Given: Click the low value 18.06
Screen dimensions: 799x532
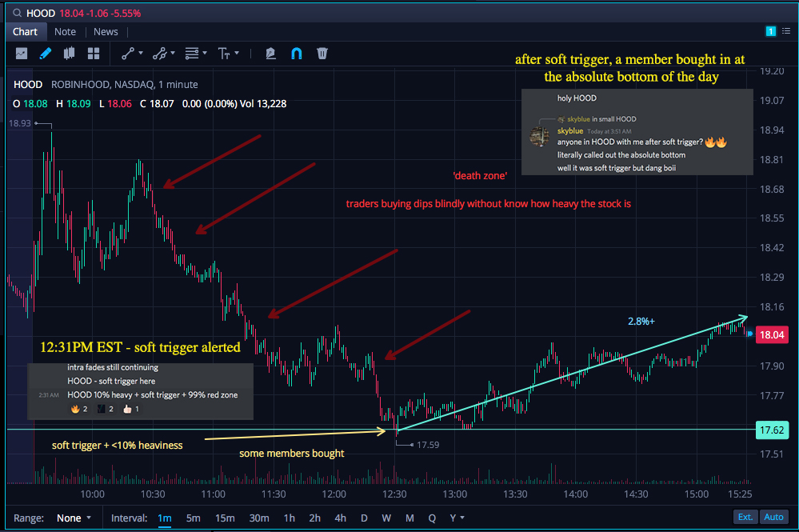Looking at the screenshot, I should point(119,103).
